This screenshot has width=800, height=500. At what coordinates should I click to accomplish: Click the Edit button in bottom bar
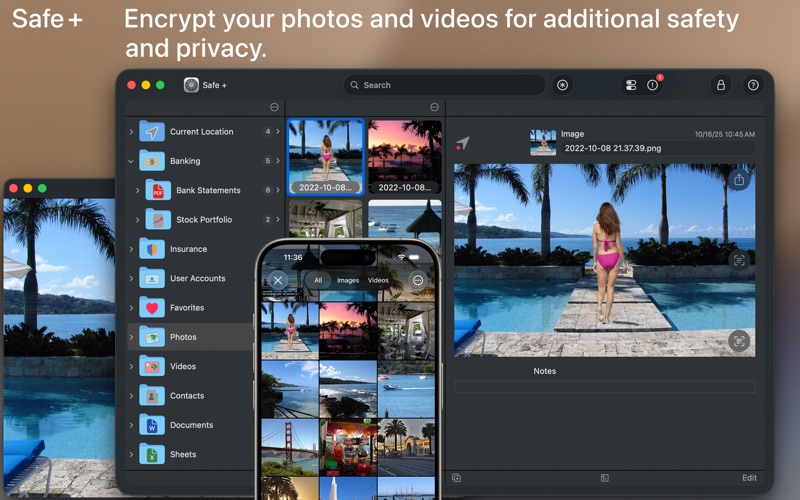(x=749, y=478)
